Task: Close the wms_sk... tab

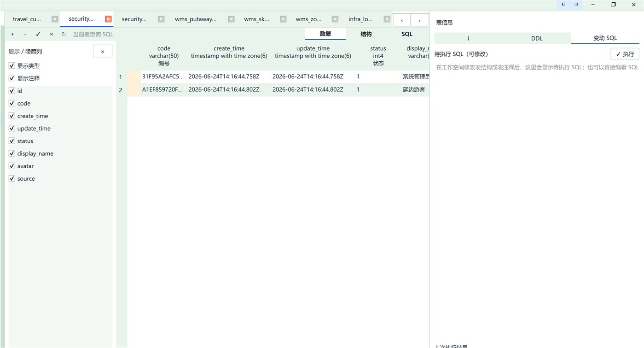Action: [x=283, y=19]
